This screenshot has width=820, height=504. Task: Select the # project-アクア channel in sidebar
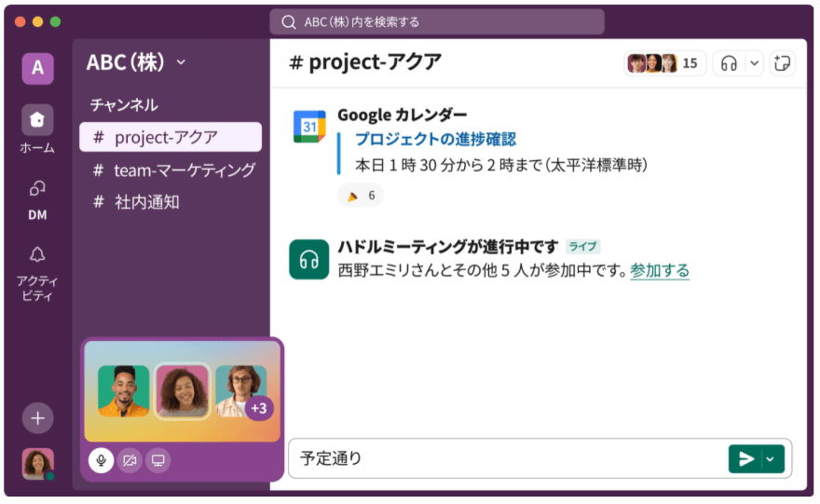[x=171, y=137]
